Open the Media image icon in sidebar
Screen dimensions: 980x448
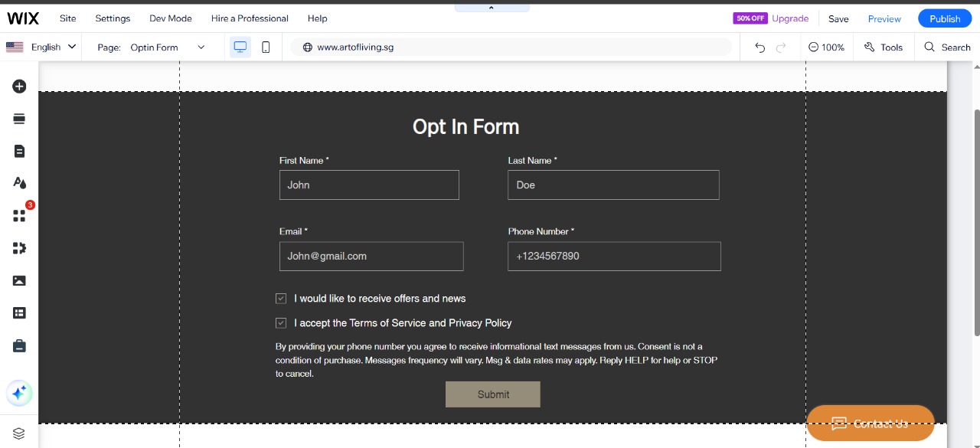pyautogui.click(x=19, y=280)
